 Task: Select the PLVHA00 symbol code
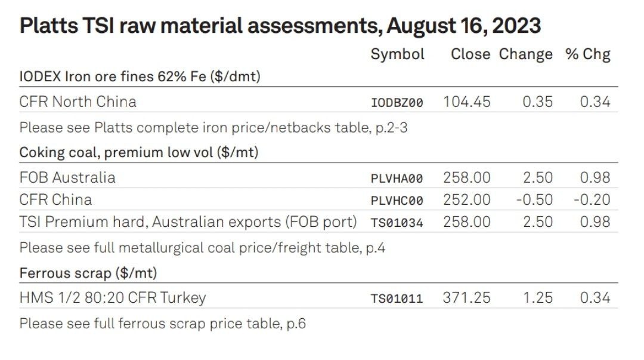(x=397, y=178)
